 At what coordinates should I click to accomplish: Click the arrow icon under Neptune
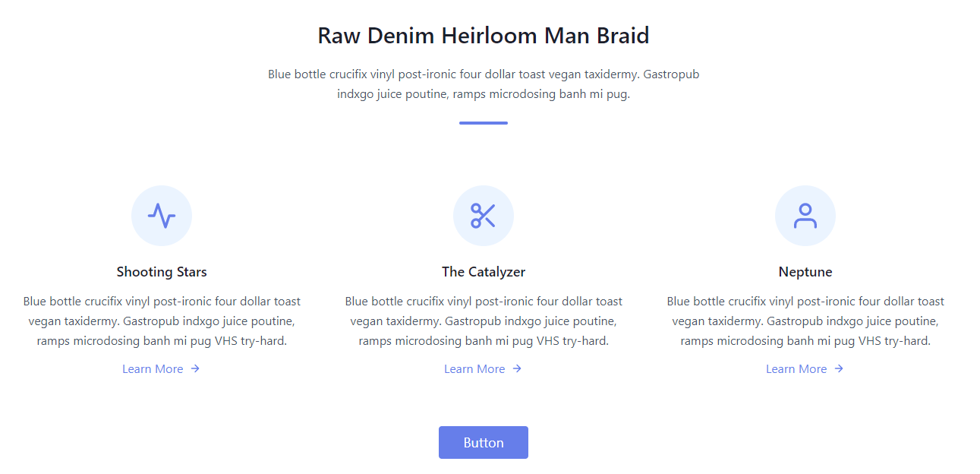(x=839, y=368)
